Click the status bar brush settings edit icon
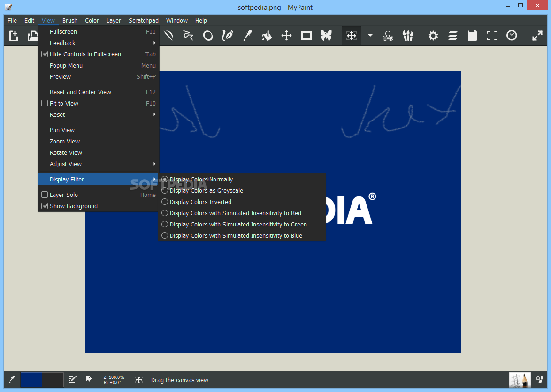The height and width of the screenshot is (392, 551). click(72, 379)
